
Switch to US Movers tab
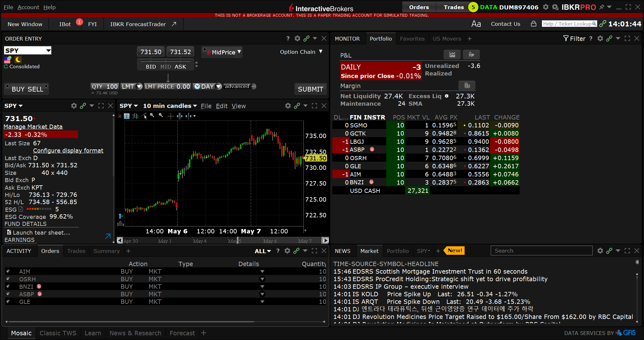tap(447, 38)
